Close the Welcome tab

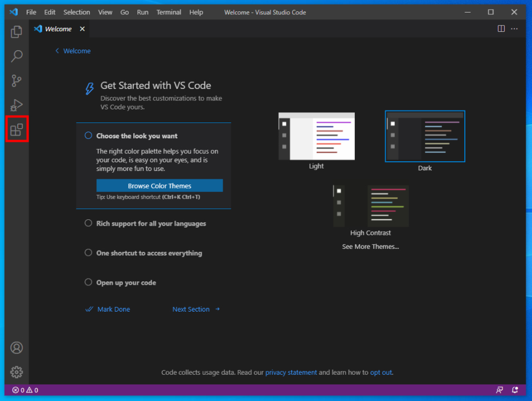82,29
